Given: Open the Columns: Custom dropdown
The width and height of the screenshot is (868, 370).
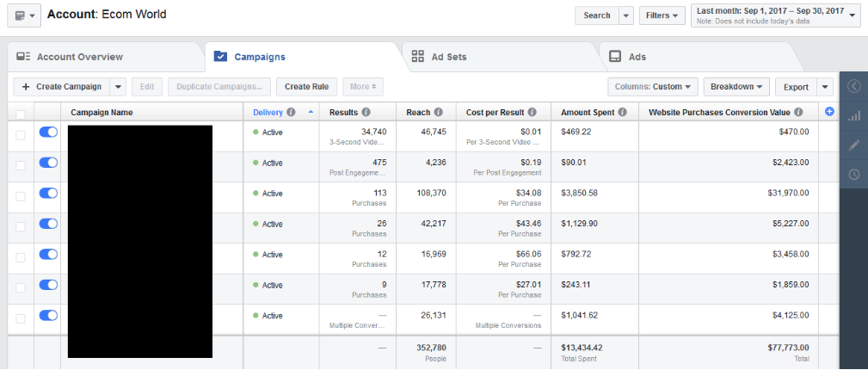Looking at the screenshot, I should pyautogui.click(x=652, y=87).
